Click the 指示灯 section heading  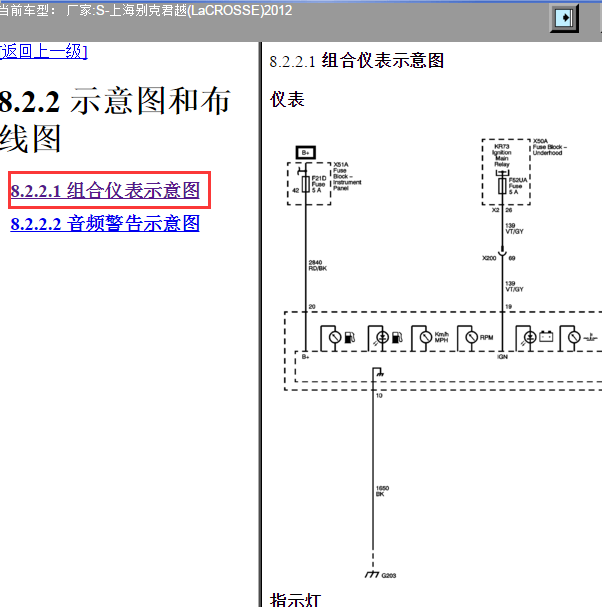(x=296, y=599)
